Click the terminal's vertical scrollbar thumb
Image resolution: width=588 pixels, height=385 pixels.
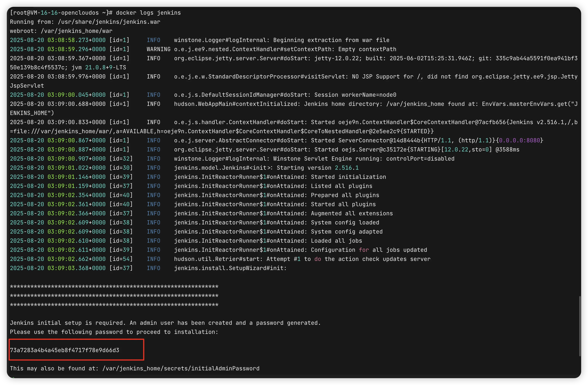(580, 326)
